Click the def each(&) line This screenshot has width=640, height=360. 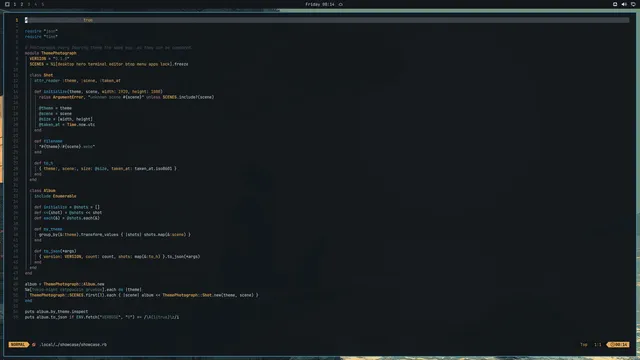point(67,218)
